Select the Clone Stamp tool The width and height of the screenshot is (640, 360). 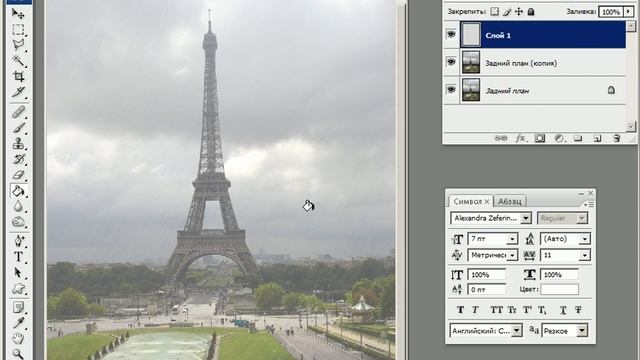coord(18,143)
